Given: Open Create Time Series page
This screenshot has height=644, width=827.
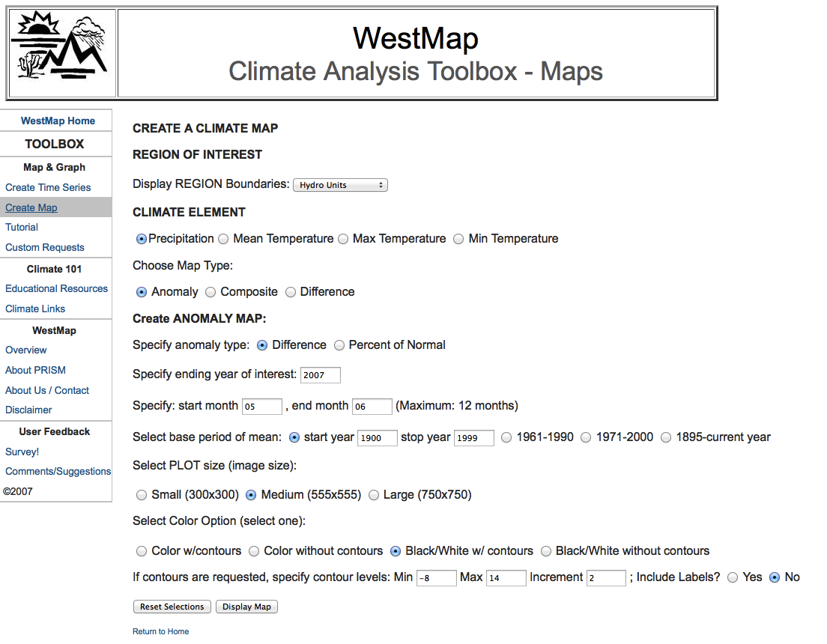Looking at the screenshot, I should coord(48,187).
